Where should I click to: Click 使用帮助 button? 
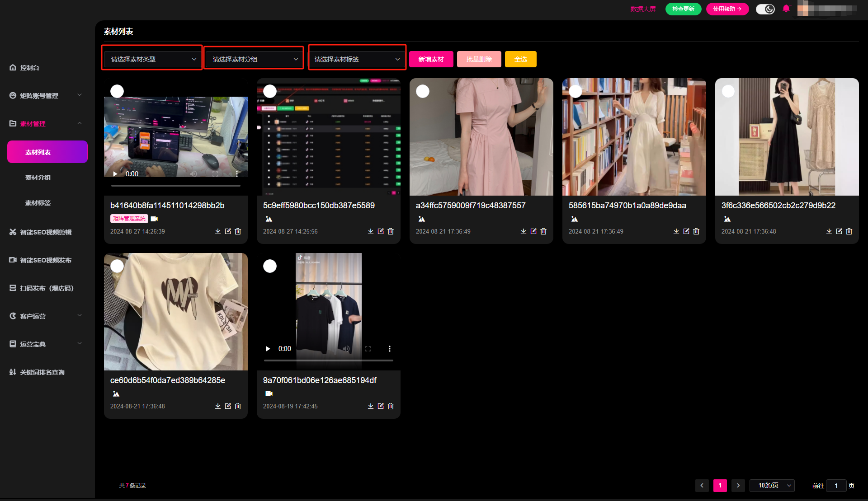[727, 9]
